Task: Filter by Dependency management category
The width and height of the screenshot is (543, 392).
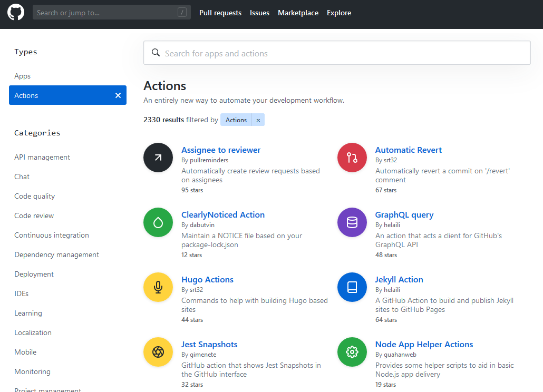Action: pos(57,254)
